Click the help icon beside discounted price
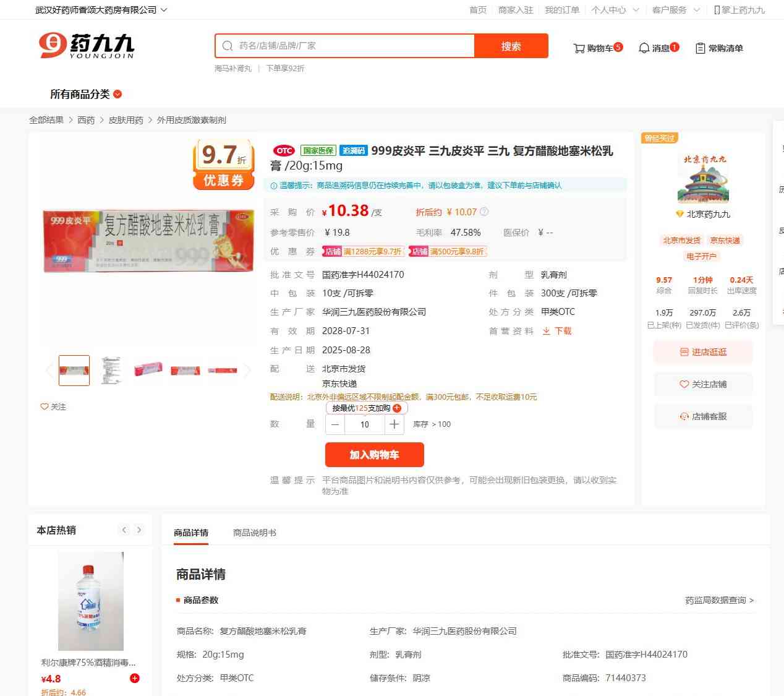This screenshot has height=696, width=784. [484, 212]
